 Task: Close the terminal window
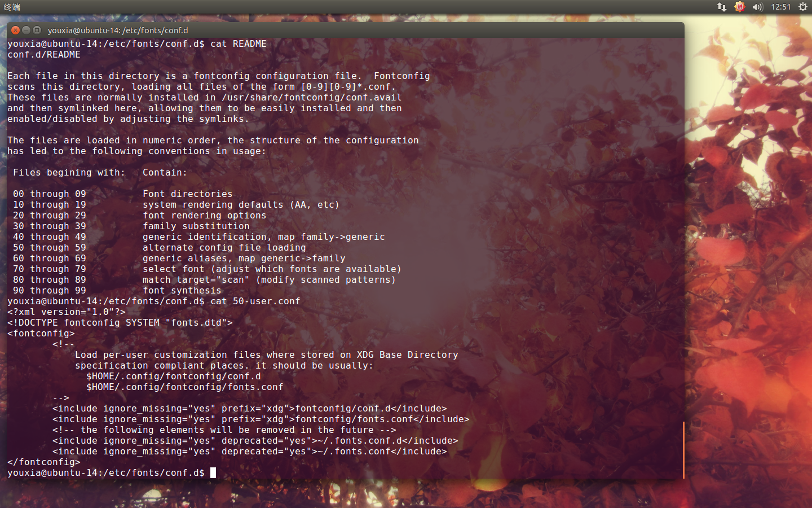pyautogui.click(x=16, y=30)
